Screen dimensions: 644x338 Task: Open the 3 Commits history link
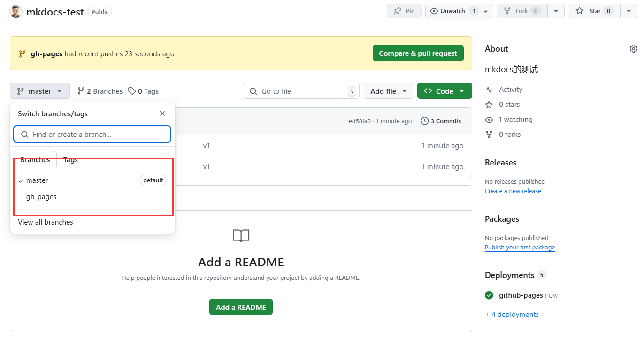[441, 121]
